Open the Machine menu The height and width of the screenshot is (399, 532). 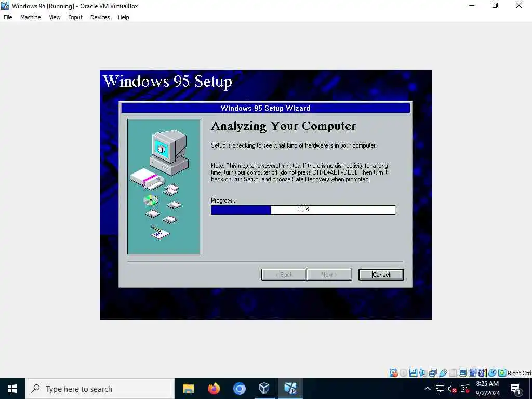click(x=31, y=17)
